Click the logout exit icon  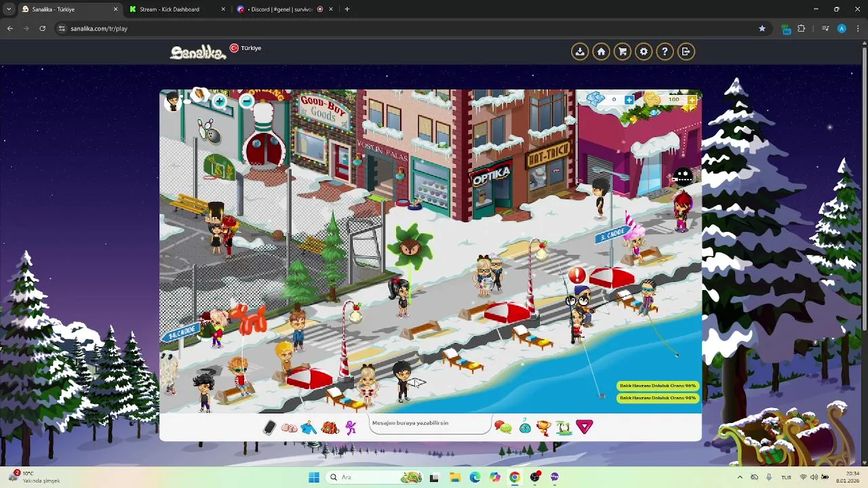686,52
